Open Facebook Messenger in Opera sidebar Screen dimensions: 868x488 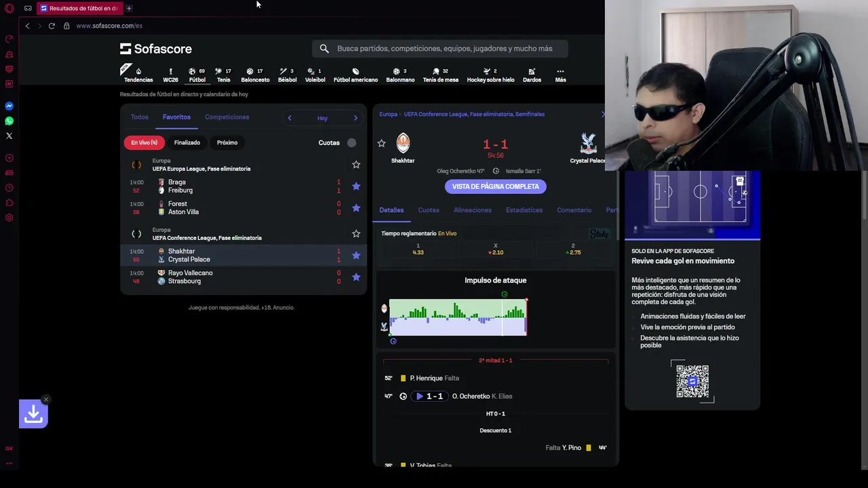9,106
